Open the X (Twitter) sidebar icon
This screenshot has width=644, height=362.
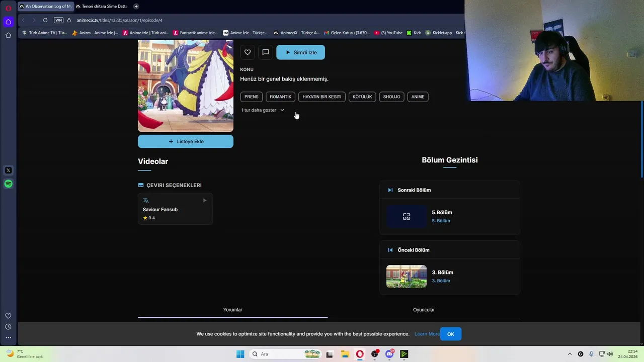(8, 170)
